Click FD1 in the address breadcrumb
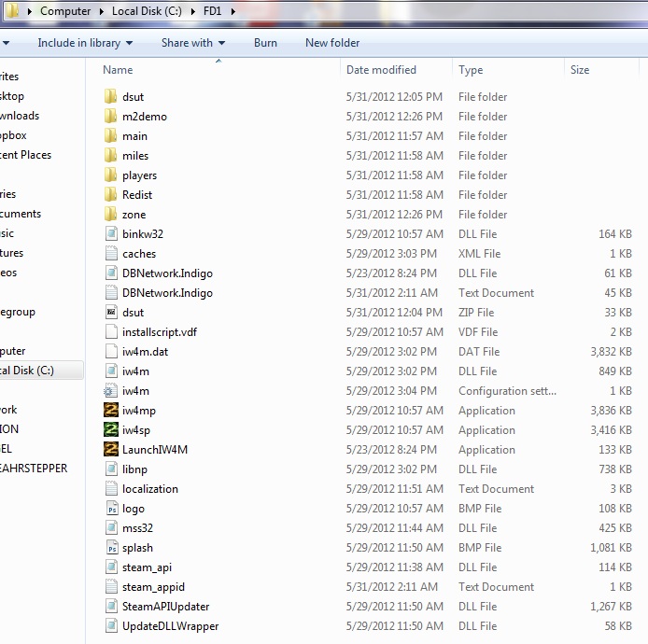 click(212, 11)
